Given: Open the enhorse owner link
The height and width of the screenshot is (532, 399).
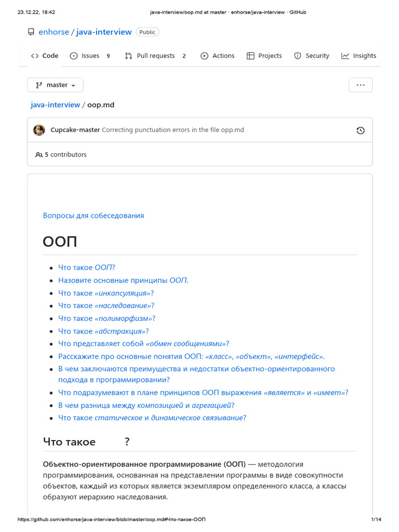Looking at the screenshot, I should pyautogui.click(x=54, y=32).
